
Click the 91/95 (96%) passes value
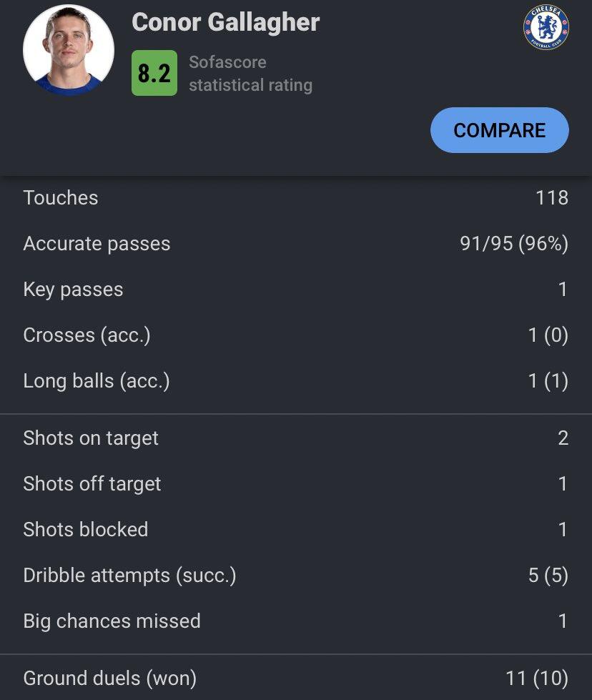click(514, 244)
